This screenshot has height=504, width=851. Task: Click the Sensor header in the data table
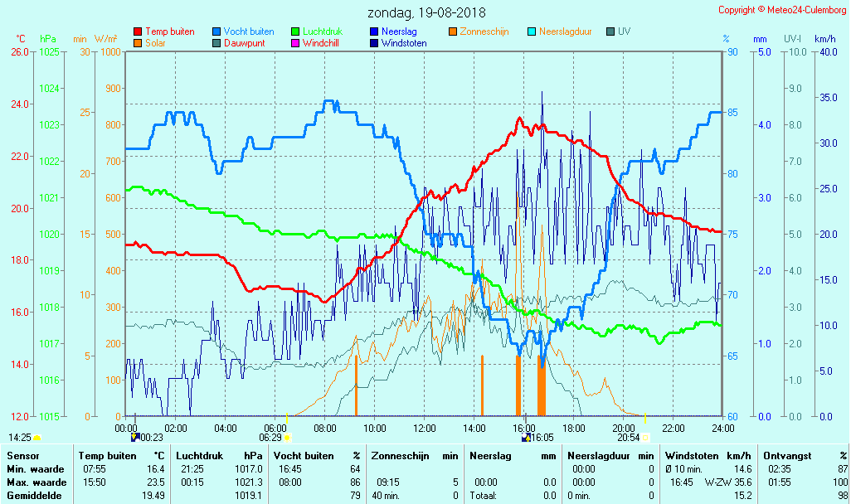(22, 455)
